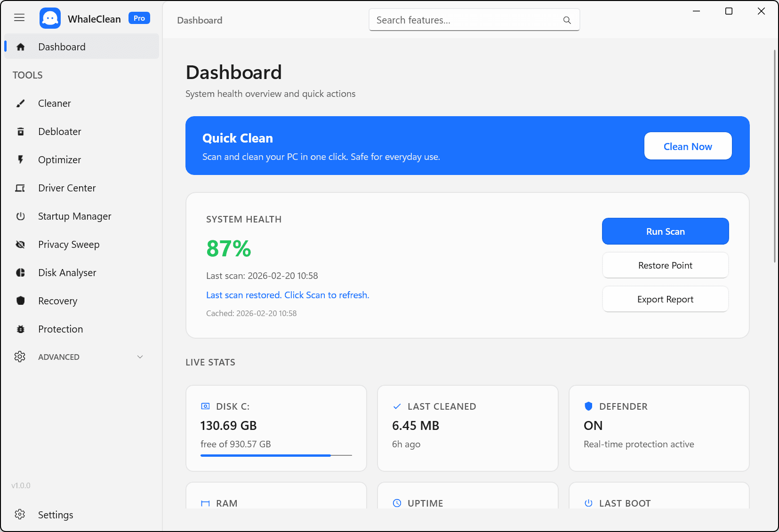Open the search magnifier in the search bar
The width and height of the screenshot is (779, 532).
(x=567, y=20)
